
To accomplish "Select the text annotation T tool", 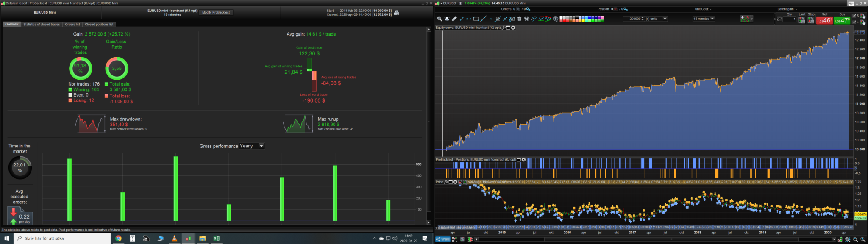I will click(x=556, y=19).
